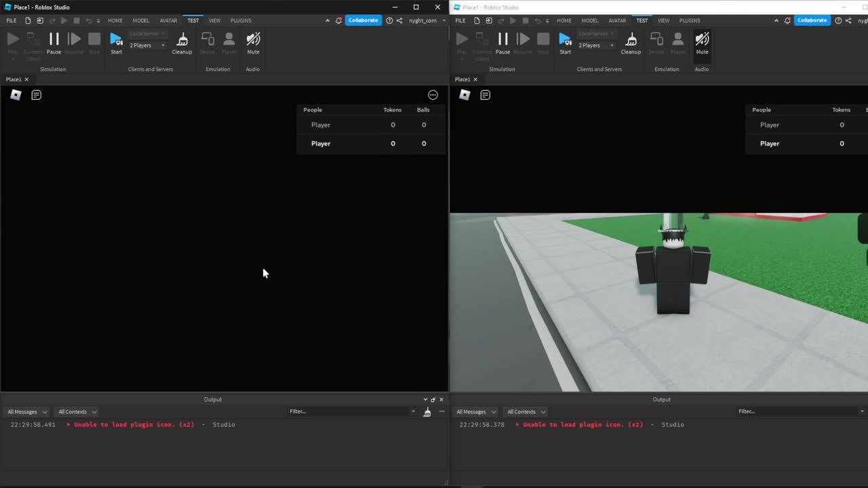Mute audio in the left window
The height and width of the screenshot is (488, 868).
click(253, 43)
